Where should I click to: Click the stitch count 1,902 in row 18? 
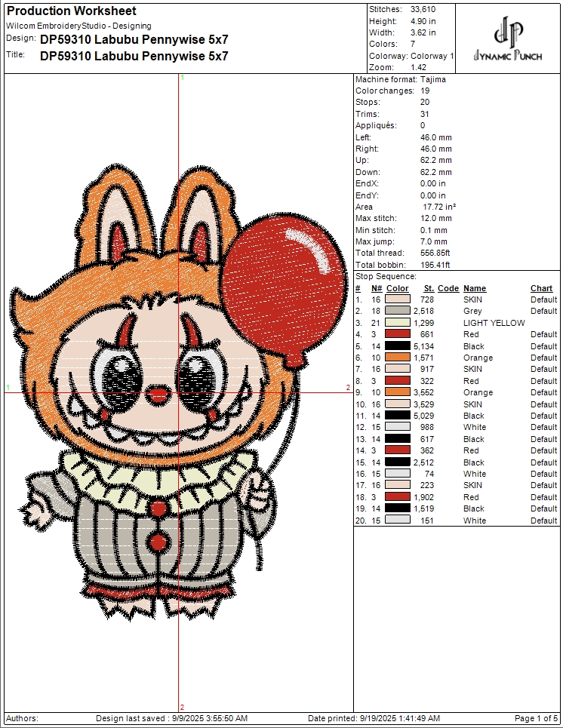coord(423,497)
